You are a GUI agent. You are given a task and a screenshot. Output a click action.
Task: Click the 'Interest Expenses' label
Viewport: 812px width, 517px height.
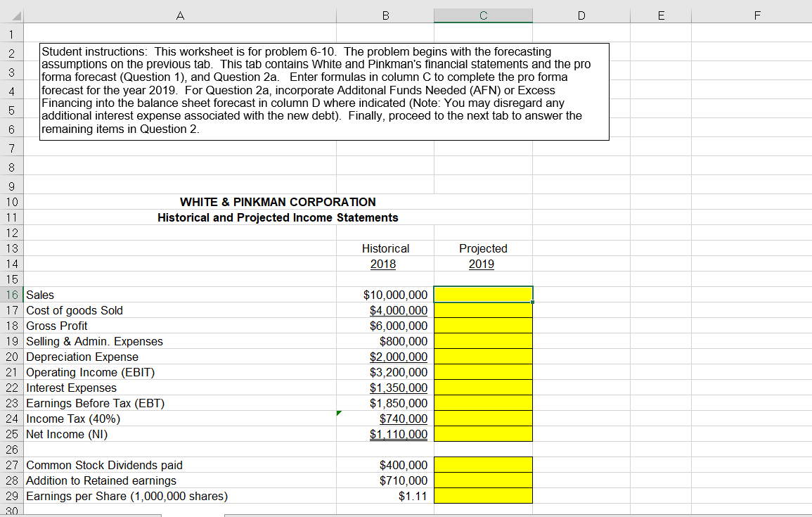coord(71,388)
